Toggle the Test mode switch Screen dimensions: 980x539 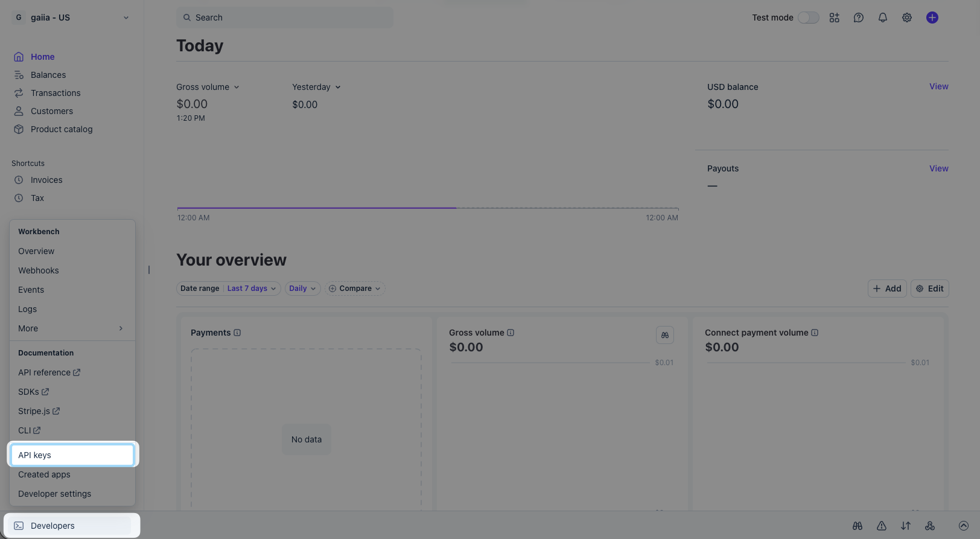809,18
